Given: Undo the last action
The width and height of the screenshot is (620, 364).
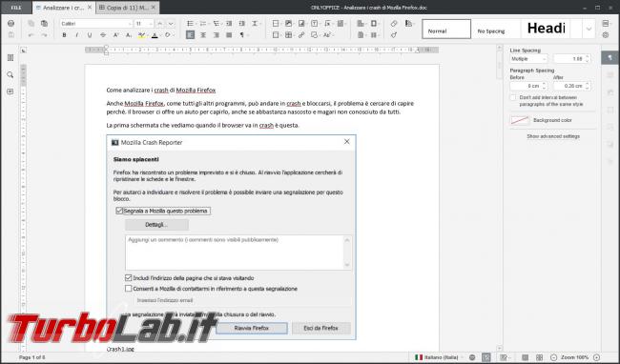Looking at the screenshot, I should [31, 35].
